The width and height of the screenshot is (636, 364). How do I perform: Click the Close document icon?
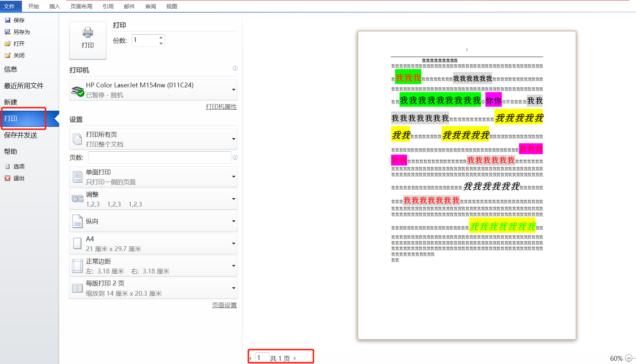(x=8, y=56)
